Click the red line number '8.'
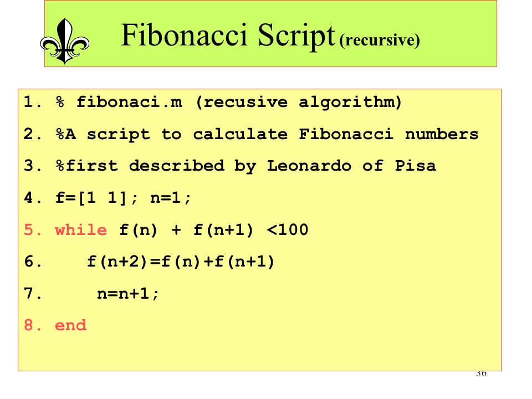 [33, 325]
